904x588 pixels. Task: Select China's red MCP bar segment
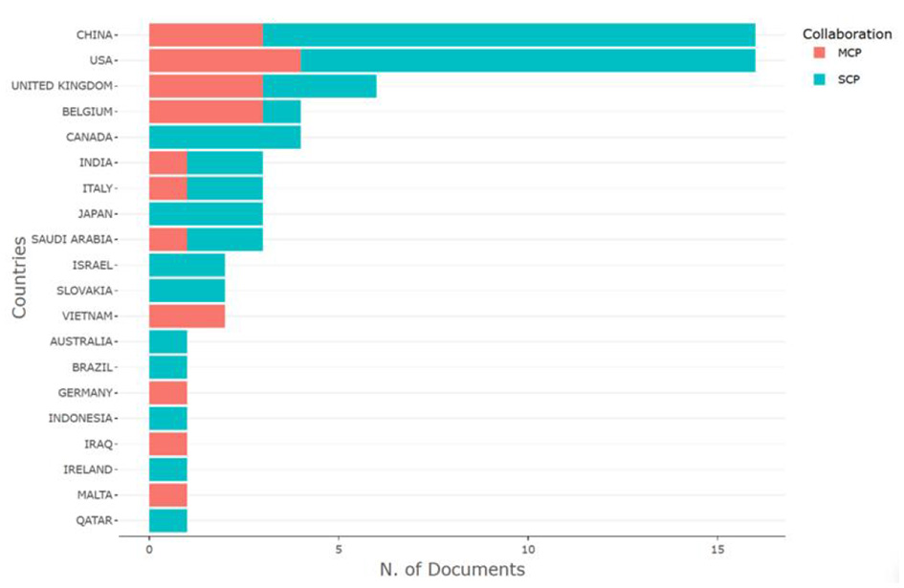(x=206, y=35)
